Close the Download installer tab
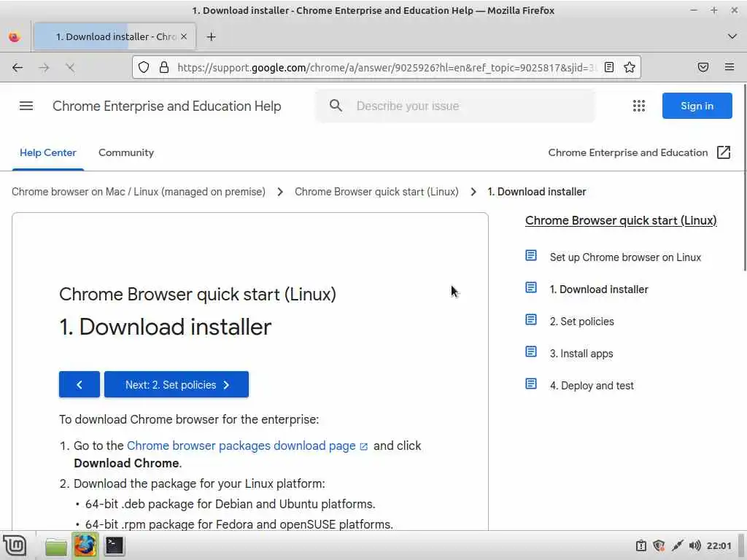 click(184, 36)
